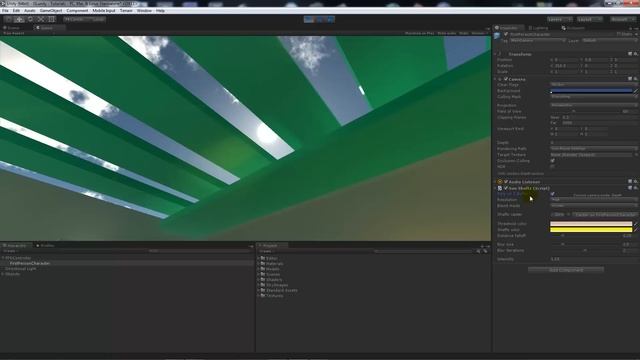Open the Camera component gear menu
Screen dimensions: 640x360
tap(636, 79)
